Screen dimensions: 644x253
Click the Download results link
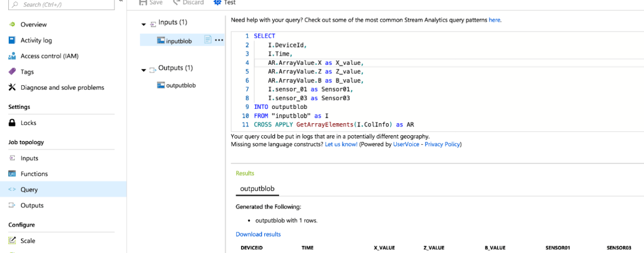click(x=258, y=234)
